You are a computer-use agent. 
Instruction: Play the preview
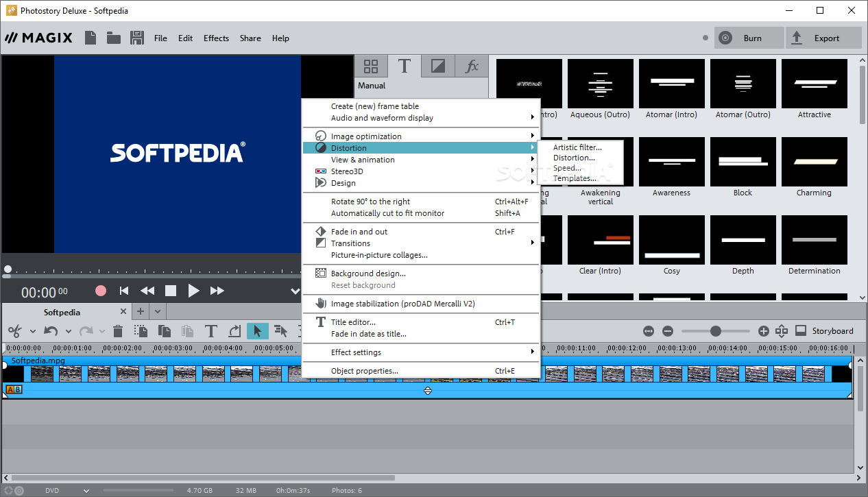(193, 291)
